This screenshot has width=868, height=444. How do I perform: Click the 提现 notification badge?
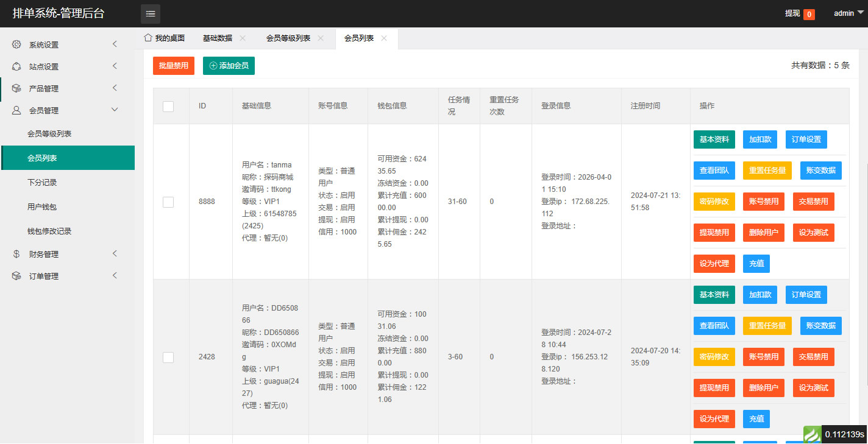[809, 14]
